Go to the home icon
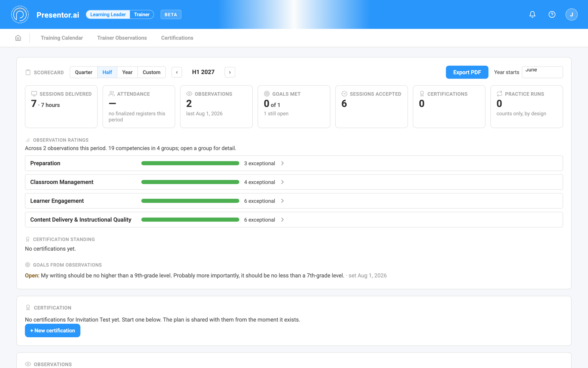The height and width of the screenshot is (368, 588). tap(18, 38)
